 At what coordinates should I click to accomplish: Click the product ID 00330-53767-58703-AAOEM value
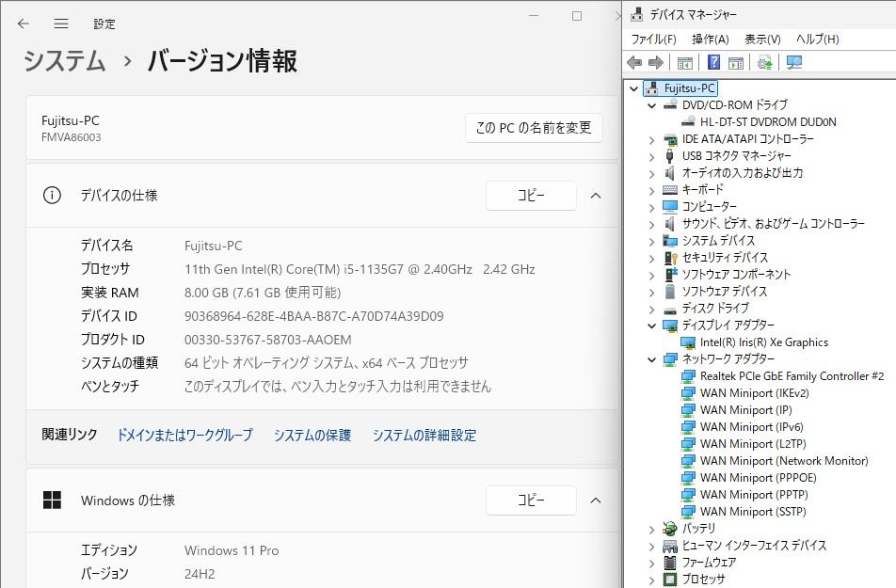[x=267, y=340]
